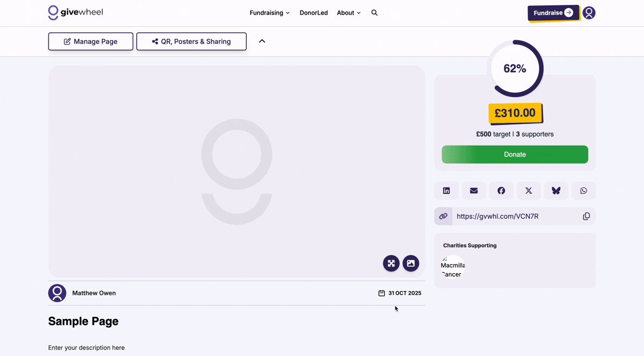644x356 pixels.
Task: Click the Manage Page button
Action: [x=91, y=41]
